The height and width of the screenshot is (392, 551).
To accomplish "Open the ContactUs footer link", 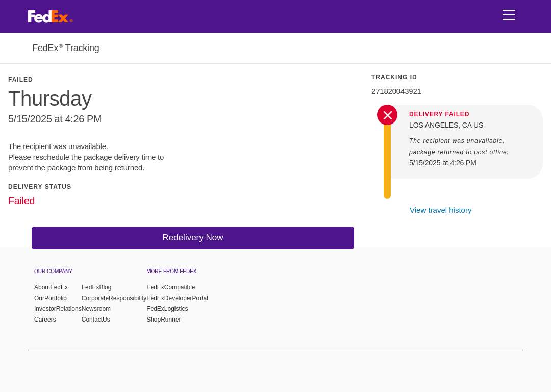I will [x=95, y=320].
